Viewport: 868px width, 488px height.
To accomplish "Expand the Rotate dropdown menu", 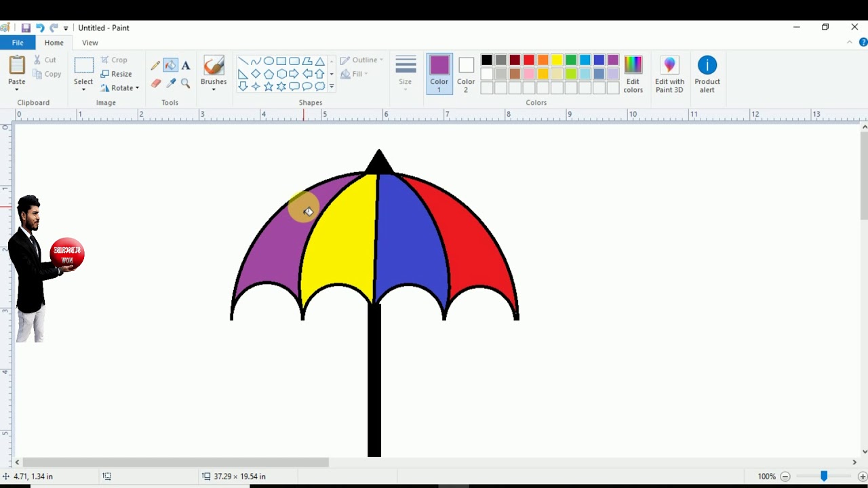I will tap(136, 88).
